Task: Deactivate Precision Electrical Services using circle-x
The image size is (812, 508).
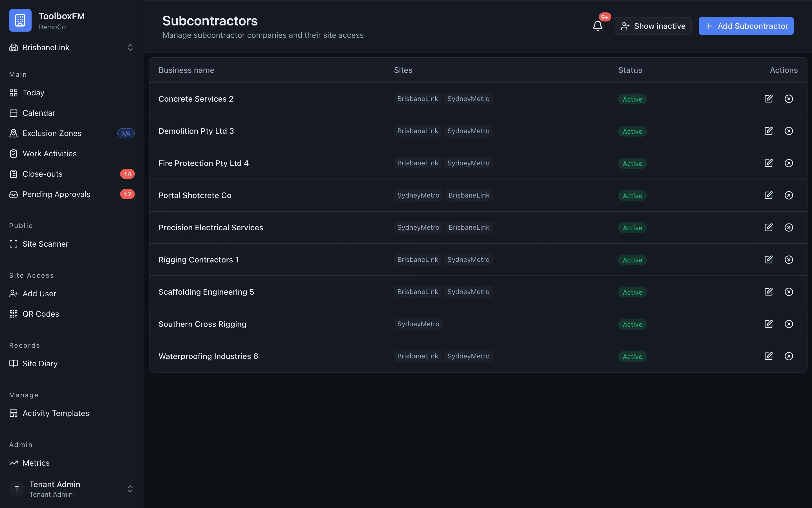Action: [789, 227]
